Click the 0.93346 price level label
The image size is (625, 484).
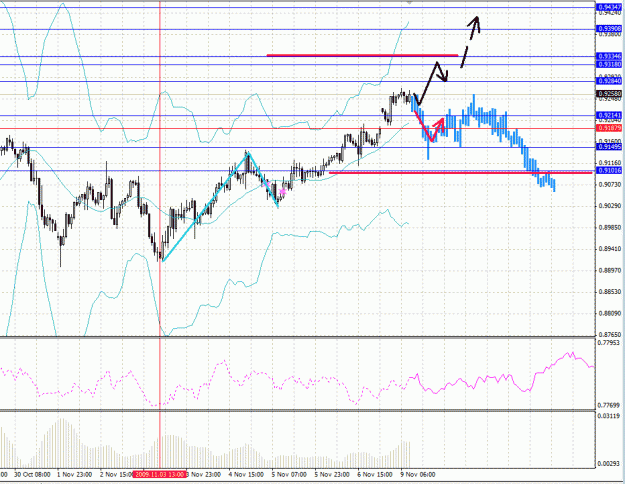coord(609,56)
